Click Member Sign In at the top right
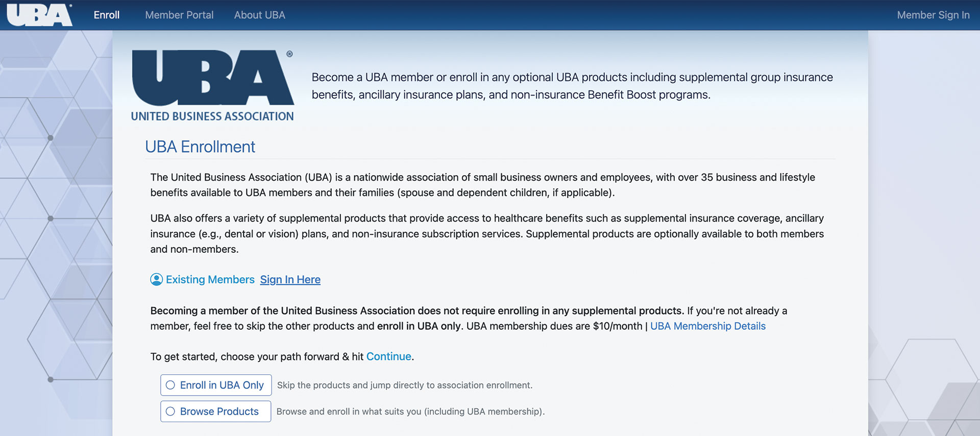The height and width of the screenshot is (436, 980). [x=934, y=15]
